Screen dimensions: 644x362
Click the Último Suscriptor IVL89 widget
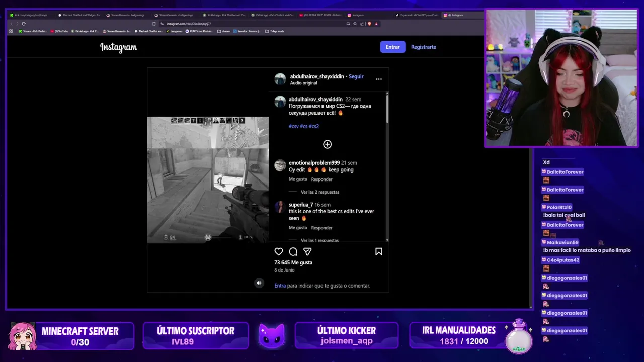pyautogui.click(x=196, y=336)
